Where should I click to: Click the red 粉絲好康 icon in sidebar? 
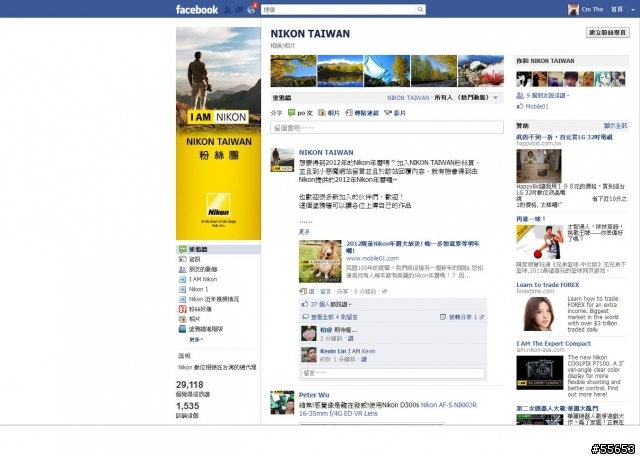pos(182,309)
